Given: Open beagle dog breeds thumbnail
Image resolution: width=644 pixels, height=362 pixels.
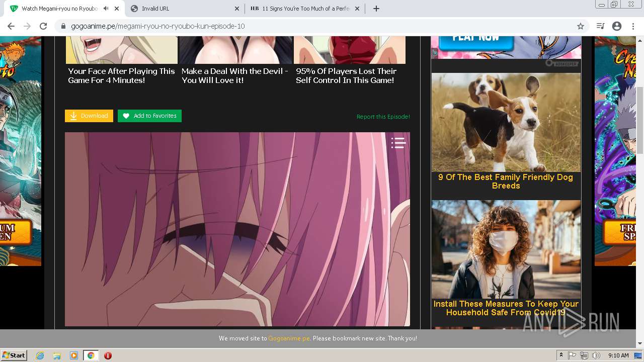Looking at the screenshot, I should click(x=506, y=122).
